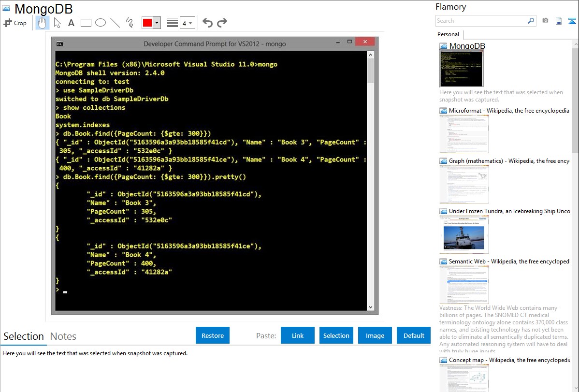Open the line thickness dropdown
Viewport: 579px width, 392px height.
(x=187, y=23)
